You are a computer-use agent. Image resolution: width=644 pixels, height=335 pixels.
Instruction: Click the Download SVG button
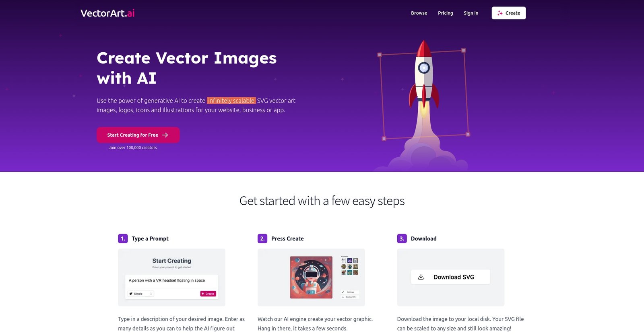coord(450,277)
